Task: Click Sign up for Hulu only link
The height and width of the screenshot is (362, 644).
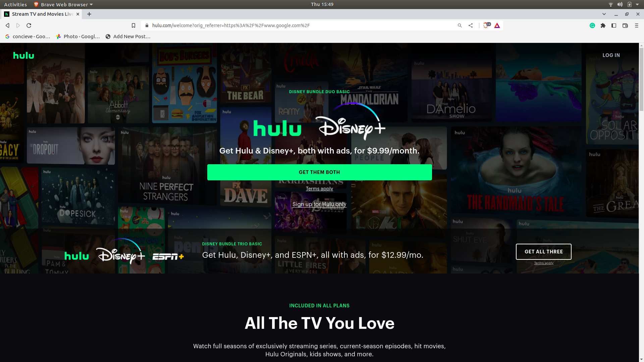Action: 319,204
